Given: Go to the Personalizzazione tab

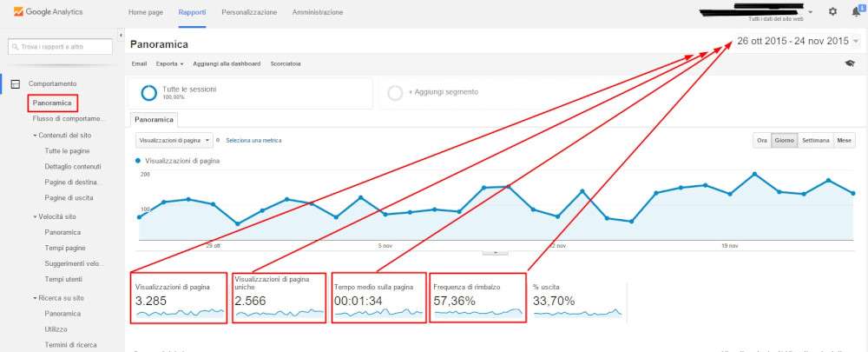Looking at the screenshot, I should pos(249,12).
